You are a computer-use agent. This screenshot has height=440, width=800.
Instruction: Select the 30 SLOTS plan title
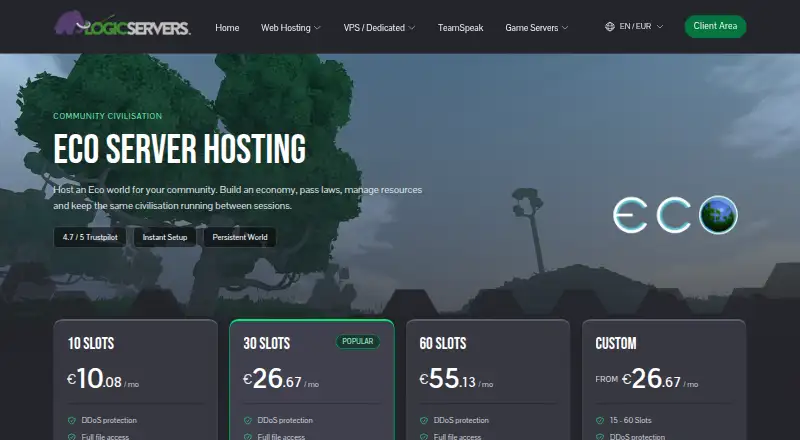pyautogui.click(x=267, y=344)
